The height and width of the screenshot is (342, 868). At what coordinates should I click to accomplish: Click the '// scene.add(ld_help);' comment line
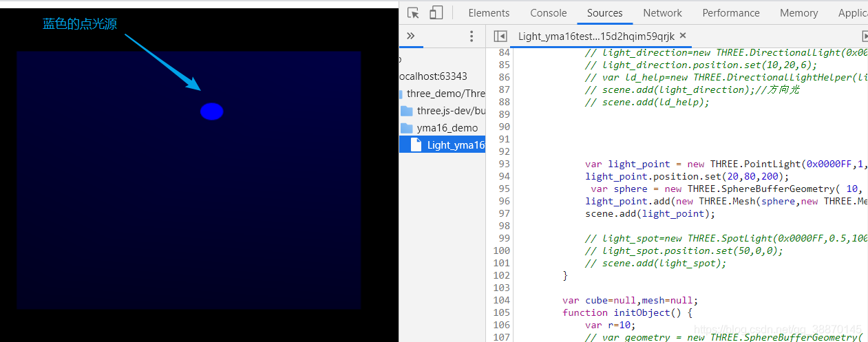[647, 102]
